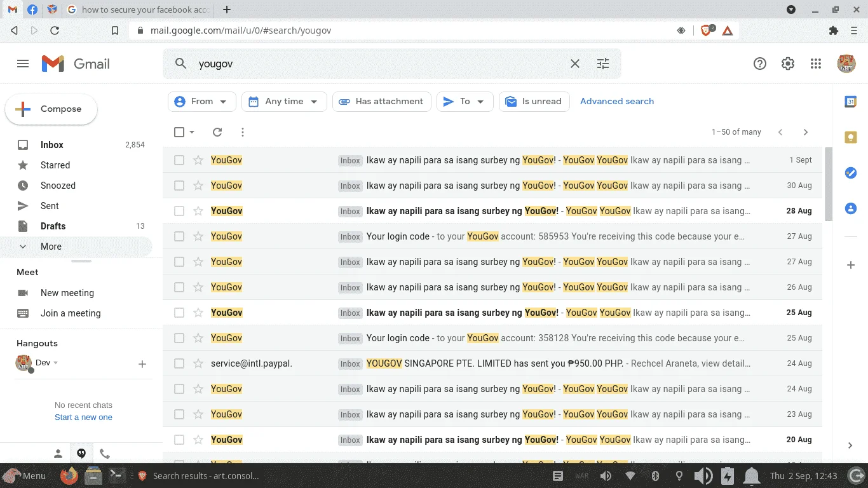
Task: Check the 25 Aug bold YouGov survey email
Action: click(x=179, y=313)
